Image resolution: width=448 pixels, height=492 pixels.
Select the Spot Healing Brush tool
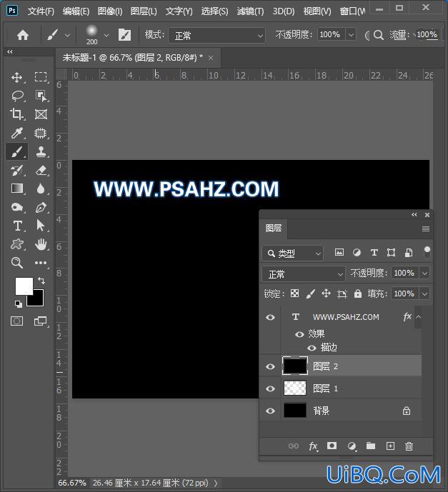[41, 133]
